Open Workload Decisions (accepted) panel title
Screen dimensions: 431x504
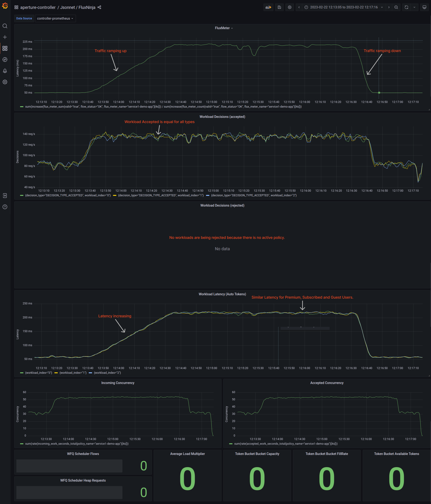click(222, 117)
